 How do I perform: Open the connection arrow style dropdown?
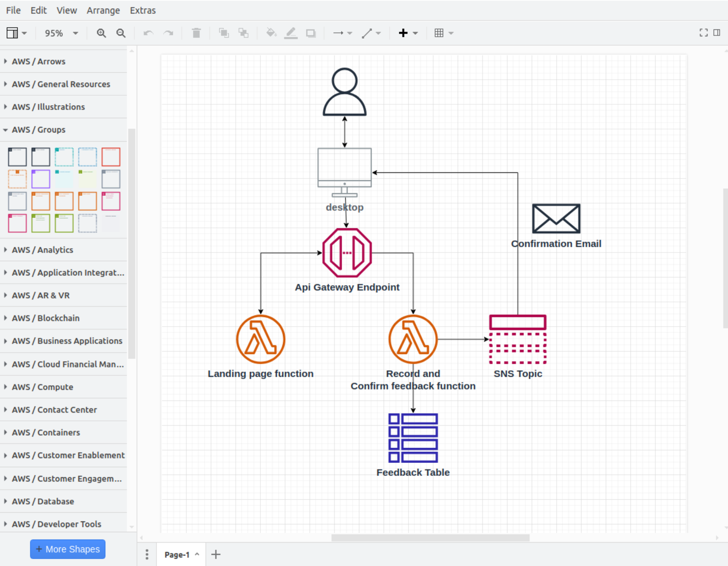click(342, 33)
